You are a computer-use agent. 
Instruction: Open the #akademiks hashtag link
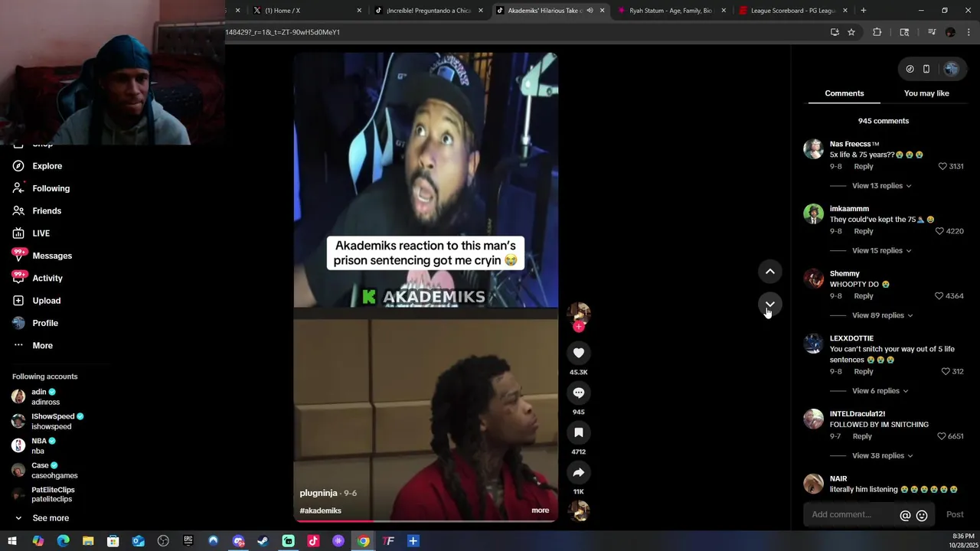coord(321,510)
